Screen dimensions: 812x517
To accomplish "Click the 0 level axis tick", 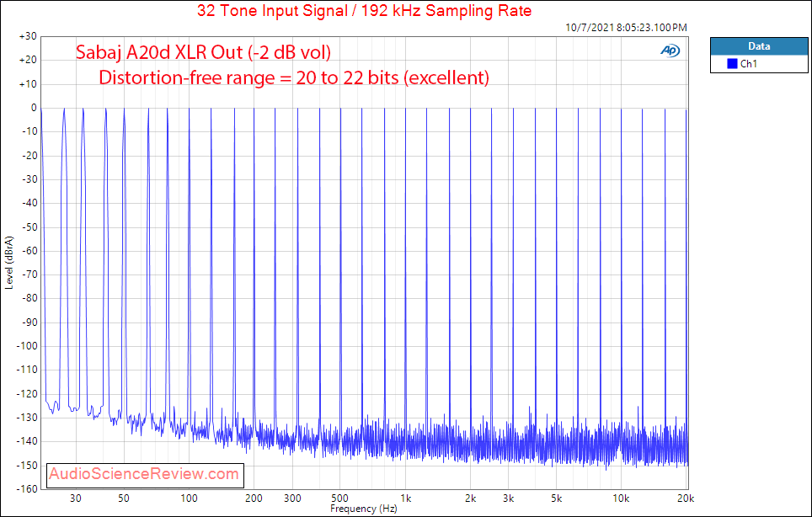I will (34, 108).
